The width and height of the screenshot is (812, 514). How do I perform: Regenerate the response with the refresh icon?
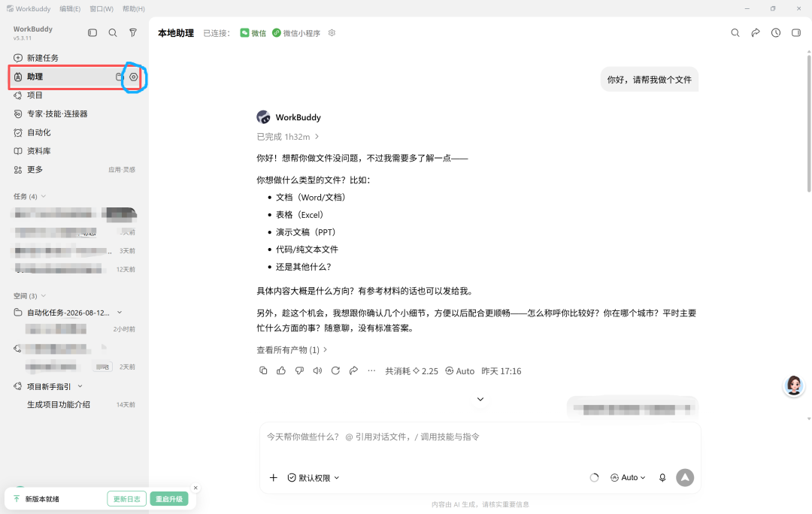point(335,370)
